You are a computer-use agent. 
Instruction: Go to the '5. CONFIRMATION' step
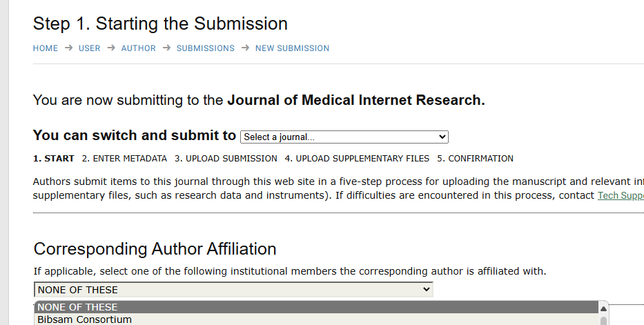(x=475, y=159)
